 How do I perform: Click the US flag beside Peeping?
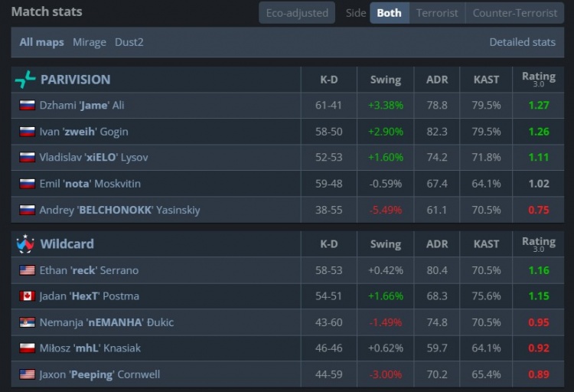(x=28, y=374)
